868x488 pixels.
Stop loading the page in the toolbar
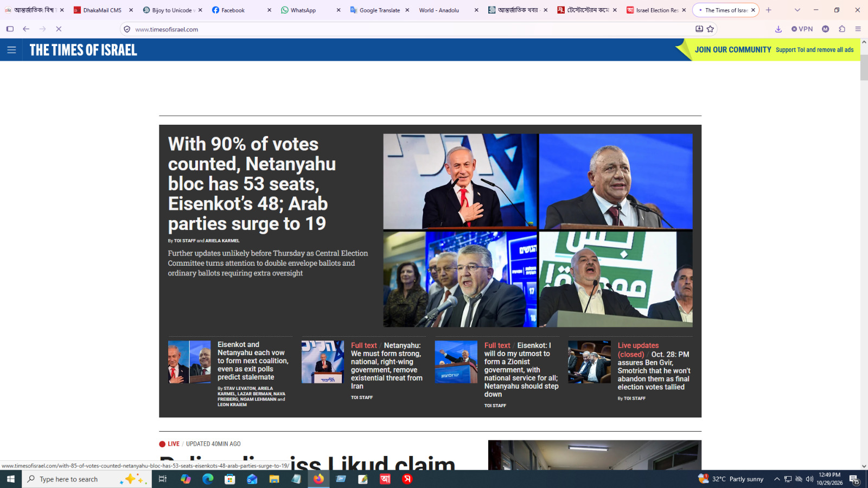coord(59,29)
